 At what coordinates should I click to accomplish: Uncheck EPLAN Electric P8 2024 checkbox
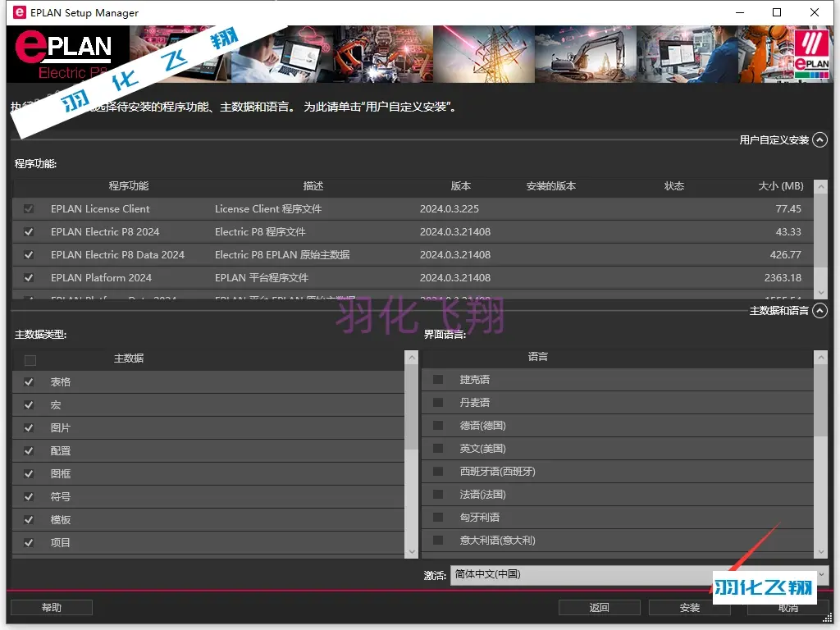[x=30, y=232]
